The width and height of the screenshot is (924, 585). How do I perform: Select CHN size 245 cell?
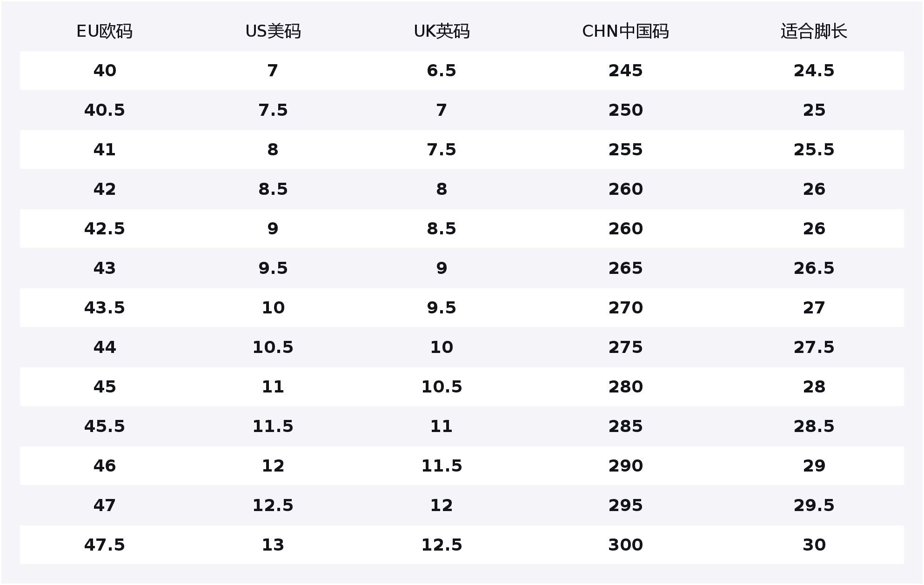pyautogui.click(x=625, y=71)
